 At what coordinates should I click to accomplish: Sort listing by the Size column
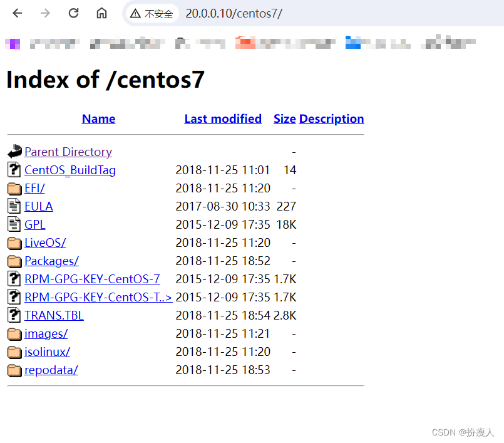(x=284, y=118)
